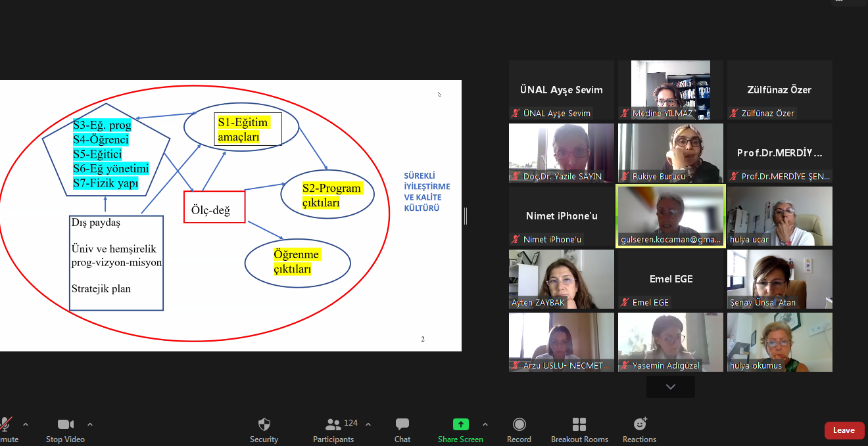Screen dimensions: 868x446
Task: Click the green Share Screen icon
Action: (461, 424)
